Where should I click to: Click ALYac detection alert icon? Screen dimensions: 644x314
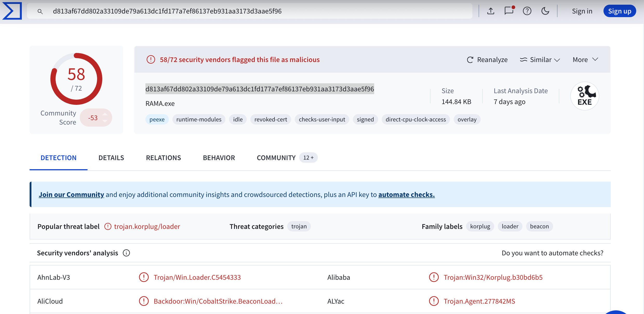434,301
